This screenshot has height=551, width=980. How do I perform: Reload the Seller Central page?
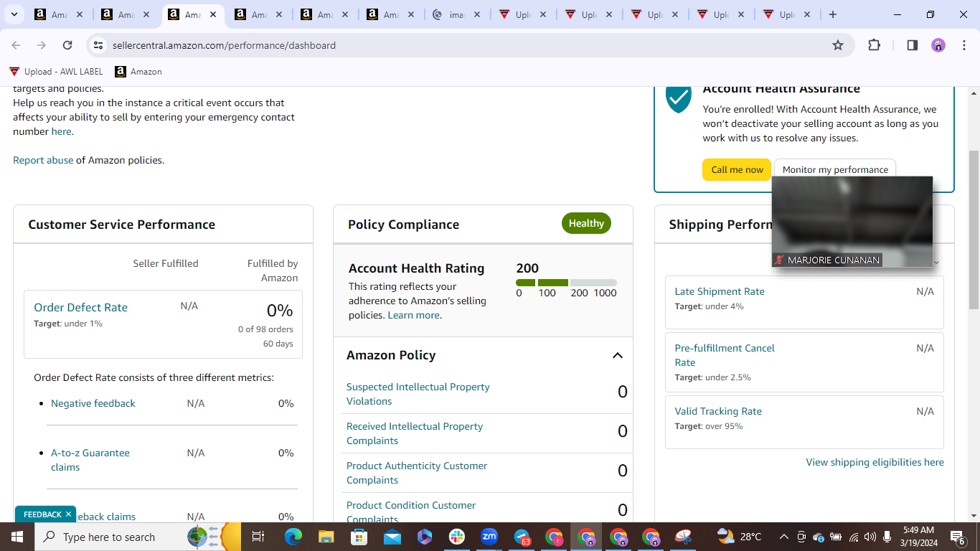coord(67,45)
